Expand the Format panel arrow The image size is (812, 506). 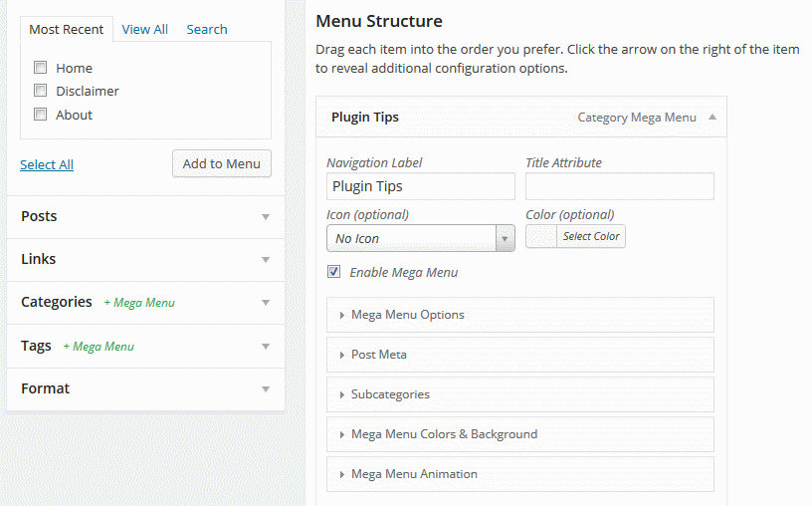[x=266, y=389]
